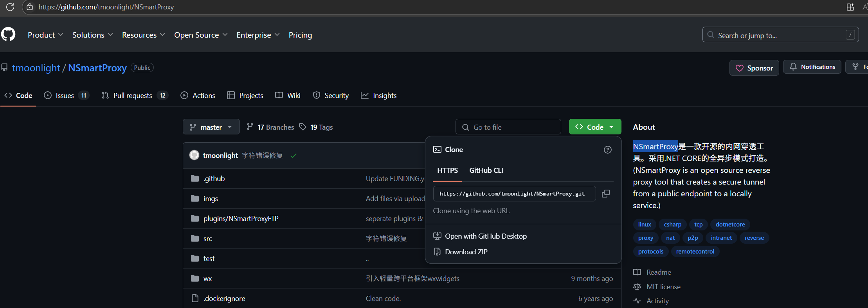This screenshot has height=308, width=868.
Task: Click the Readme book icon
Action: [637, 272]
